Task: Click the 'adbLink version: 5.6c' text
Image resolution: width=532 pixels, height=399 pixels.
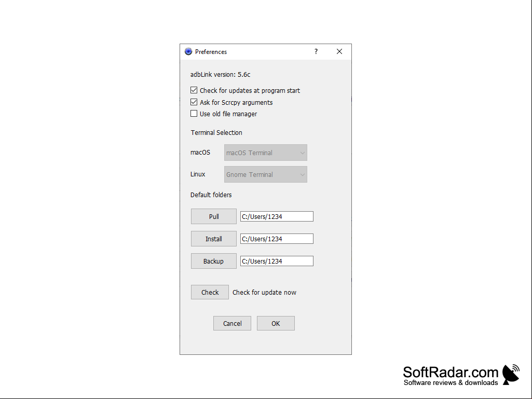Action: (220, 75)
